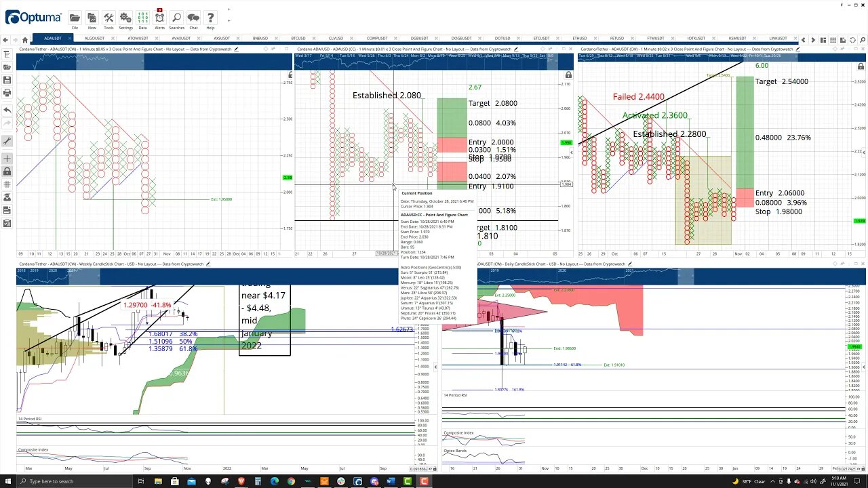This screenshot has height=488, width=868.
Task: Click the Home icon near the tabs
Action: click(x=25, y=40)
